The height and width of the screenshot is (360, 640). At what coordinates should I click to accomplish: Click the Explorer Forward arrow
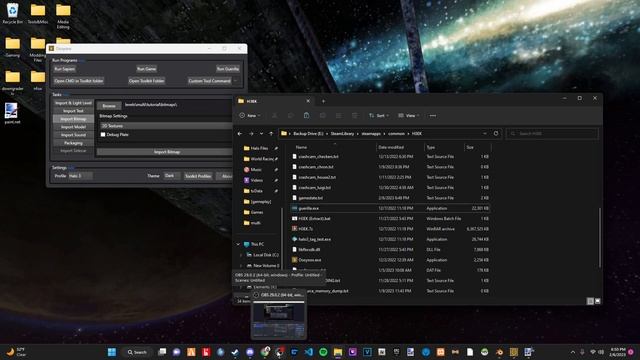pos(251,133)
